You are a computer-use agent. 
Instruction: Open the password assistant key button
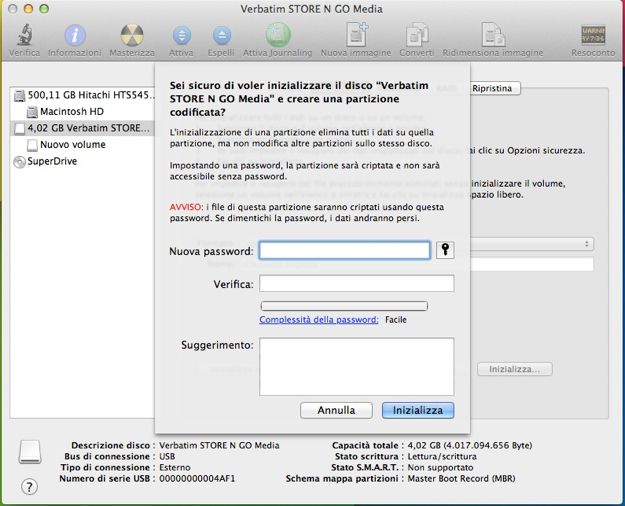click(x=445, y=250)
